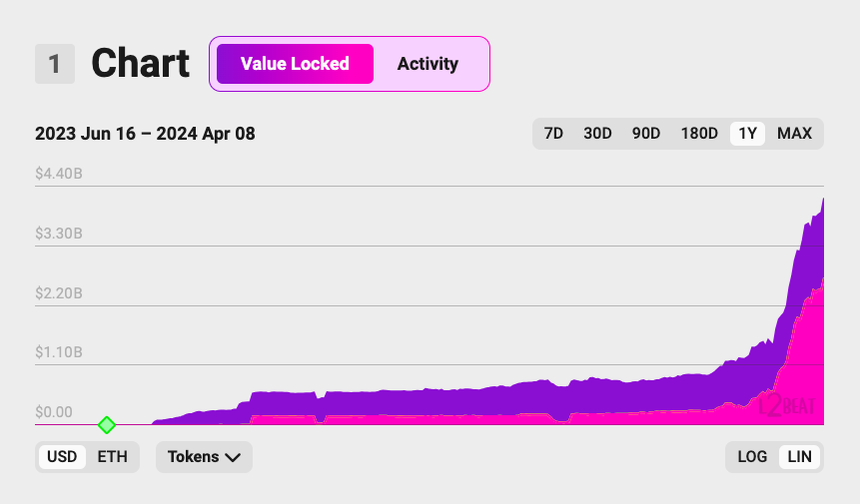The width and height of the screenshot is (860, 504).
Task: Display values in ETH
Action: [112, 457]
